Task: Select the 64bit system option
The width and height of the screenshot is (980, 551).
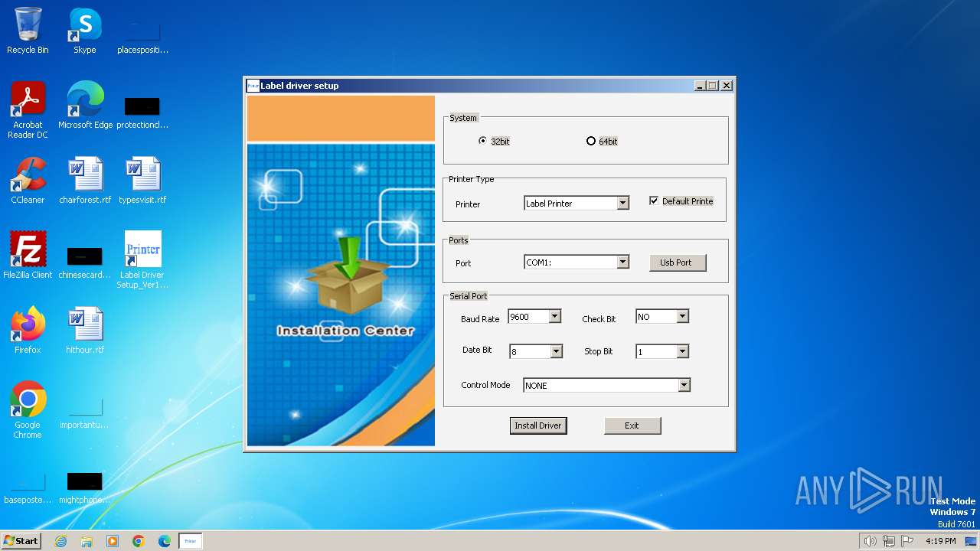Action: tap(602, 141)
